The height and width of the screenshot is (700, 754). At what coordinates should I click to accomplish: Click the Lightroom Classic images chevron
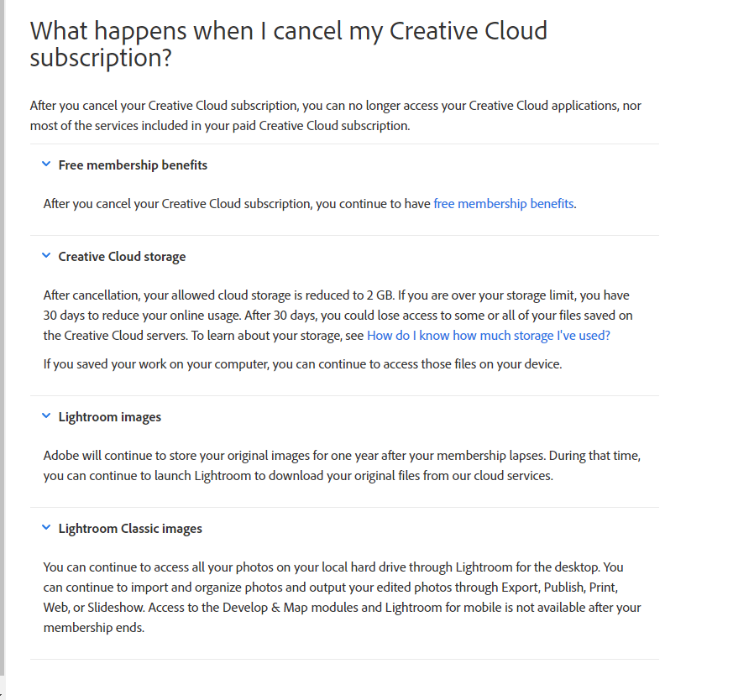[46, 528]
